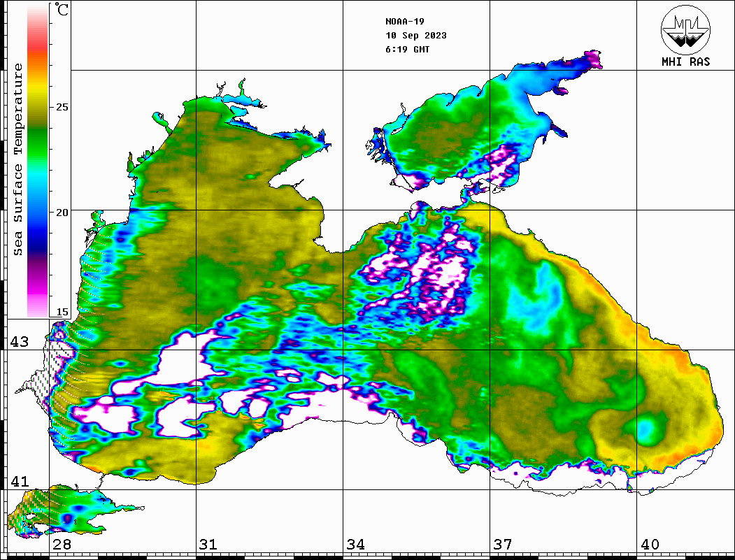Click longitude label '31'
The height and width of the screenshot is (560, 735).
pos(208,545)
